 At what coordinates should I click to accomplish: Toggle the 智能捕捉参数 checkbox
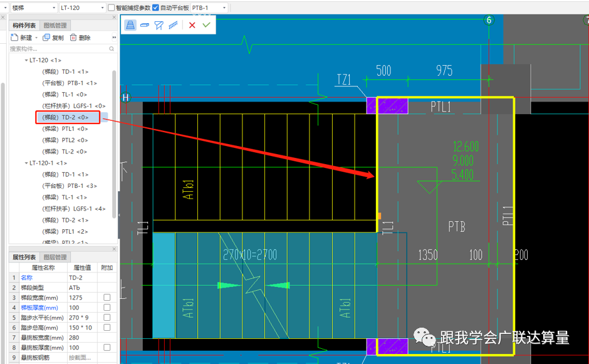(x=111, y=8)
